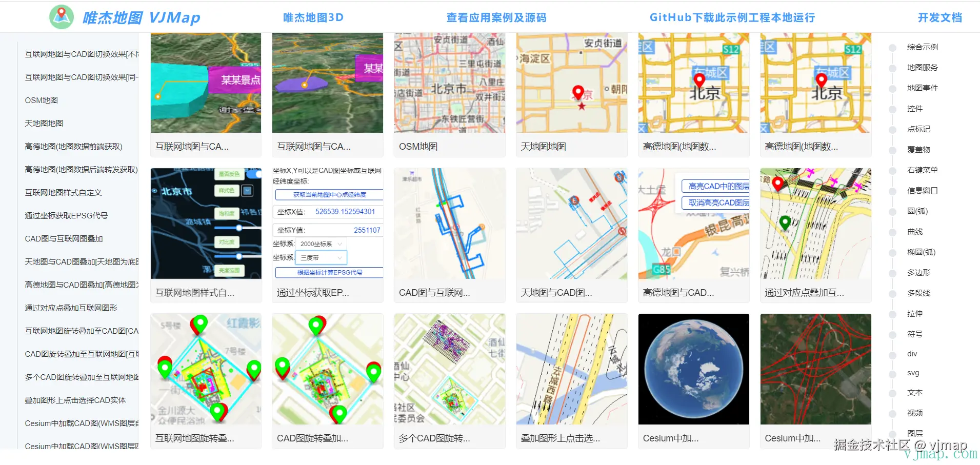This screenshot has width=980, height=465.
Task: Expand the 三度带 zone dropdown
Action: coord(321,257)
